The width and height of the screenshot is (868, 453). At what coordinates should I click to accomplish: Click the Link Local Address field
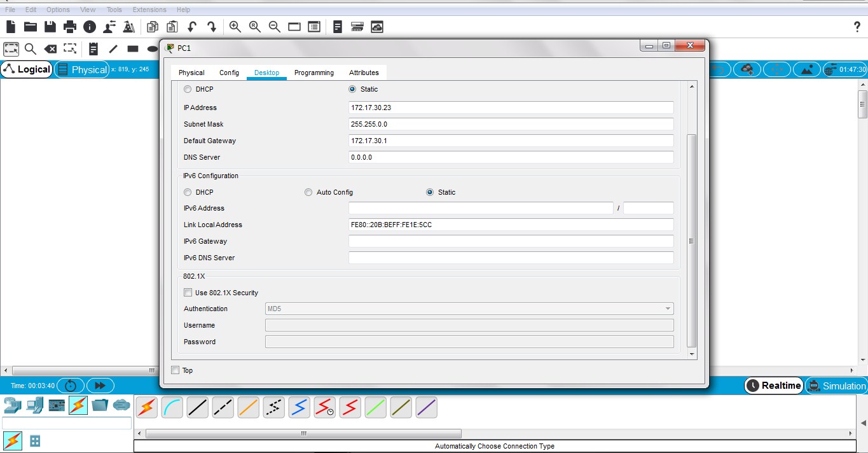(x=511, y=225)
